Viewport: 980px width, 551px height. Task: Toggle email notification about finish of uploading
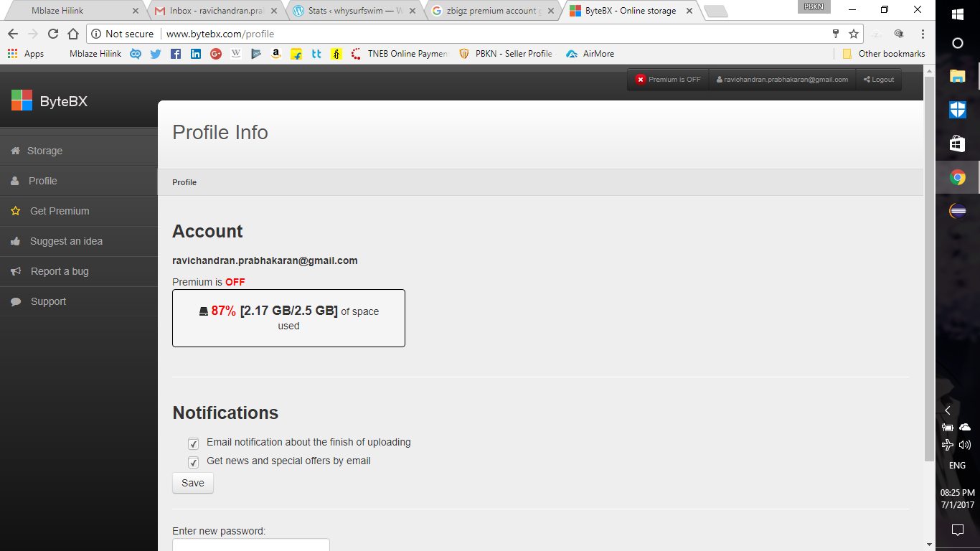coord(193,444)
